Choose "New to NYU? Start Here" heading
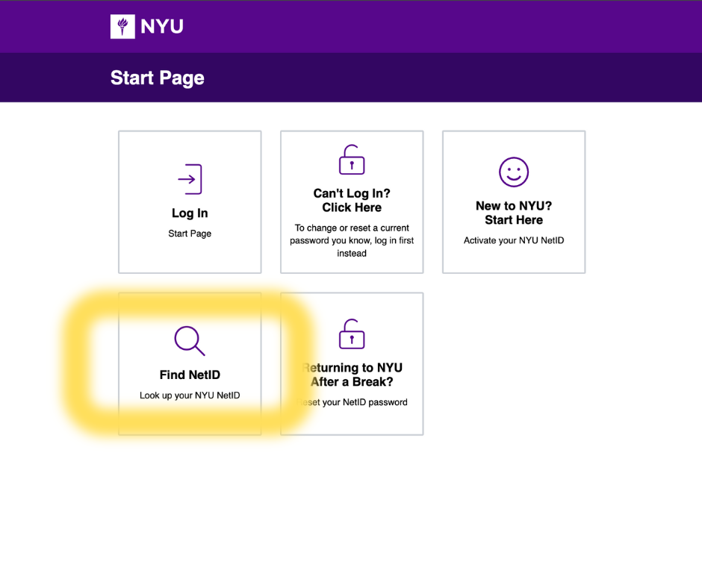702x588 pixels. coord(514,213)
